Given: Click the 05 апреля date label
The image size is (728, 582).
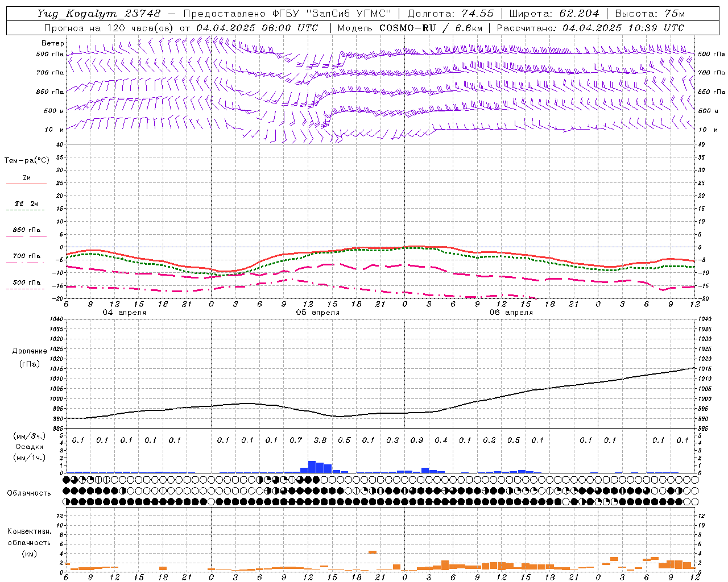Looking at the screenshot, I should [317, 313].
